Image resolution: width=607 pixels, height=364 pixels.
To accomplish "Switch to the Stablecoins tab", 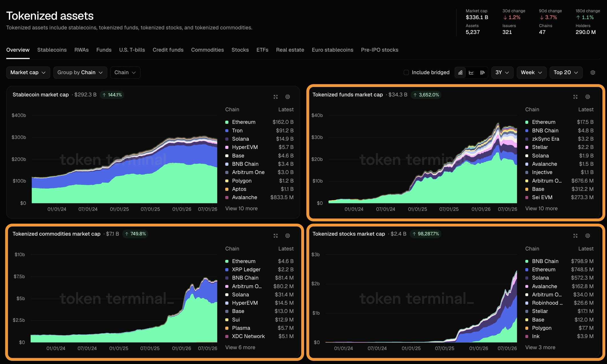I will [52, 50].
